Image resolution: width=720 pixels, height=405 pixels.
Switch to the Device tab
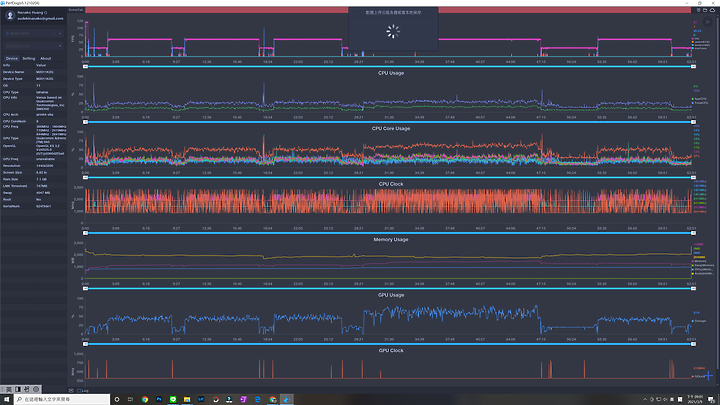click(x=11, y=58)
